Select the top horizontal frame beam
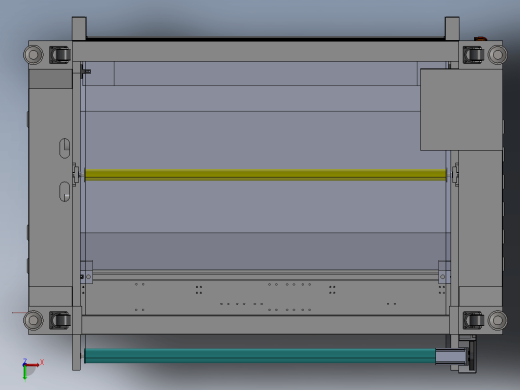This screenshot has width=520, height=390. 265,51
